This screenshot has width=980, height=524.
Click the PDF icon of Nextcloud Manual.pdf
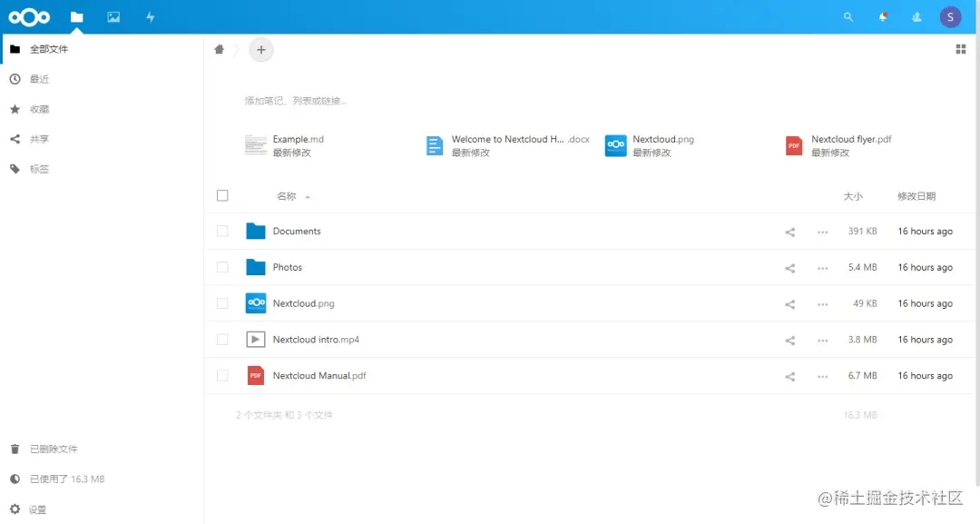pyautogui.click(x=256, y=376)
